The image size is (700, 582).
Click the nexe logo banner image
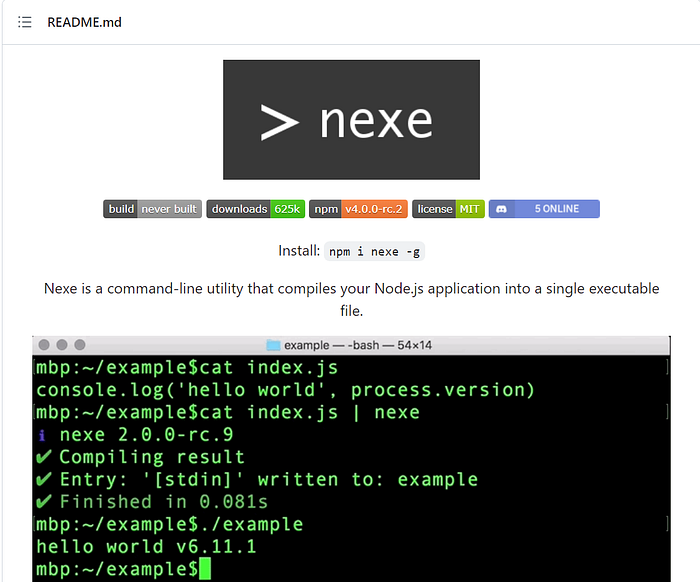pos(351,120)
